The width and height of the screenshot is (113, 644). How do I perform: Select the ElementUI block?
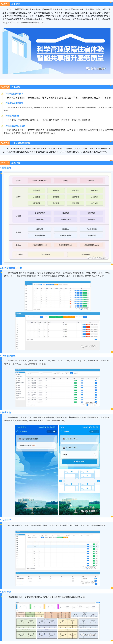[x=92, y=181]
